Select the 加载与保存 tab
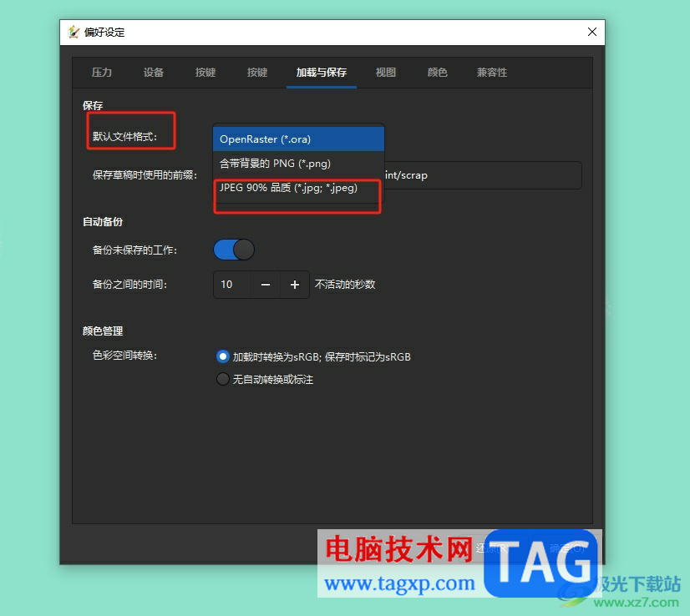 point(322,72)
